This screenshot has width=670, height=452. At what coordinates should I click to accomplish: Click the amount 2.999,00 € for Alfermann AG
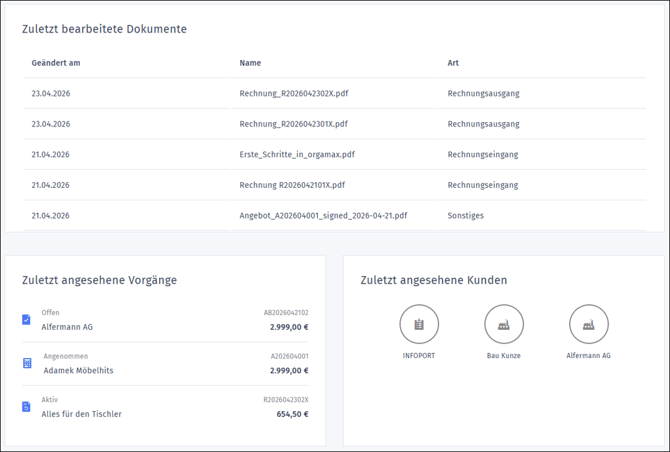(x=289, y=327)
